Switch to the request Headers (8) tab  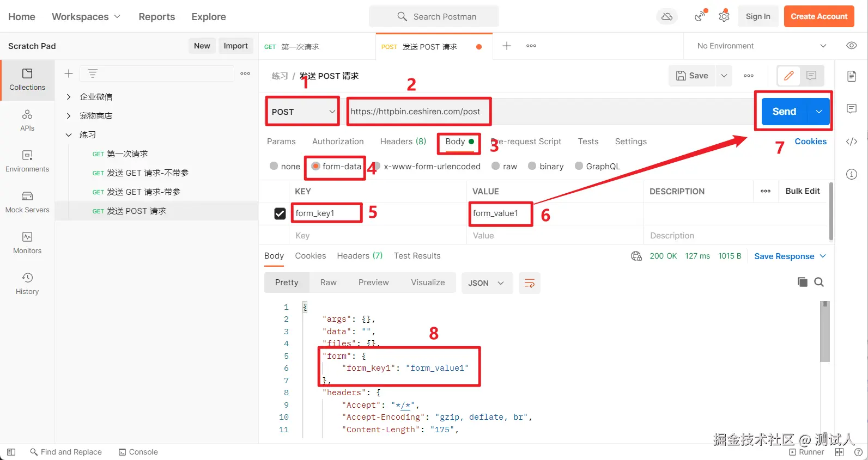pos(403,142)
